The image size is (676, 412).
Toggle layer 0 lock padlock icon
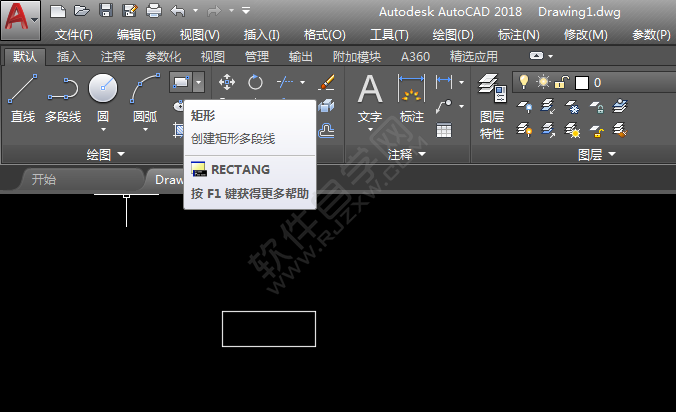(562, 82)
